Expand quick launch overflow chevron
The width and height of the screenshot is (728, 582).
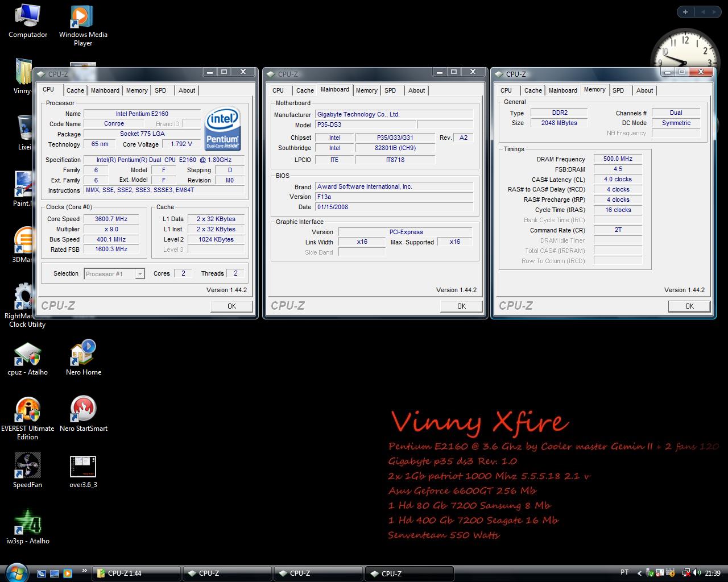point(85,570)
